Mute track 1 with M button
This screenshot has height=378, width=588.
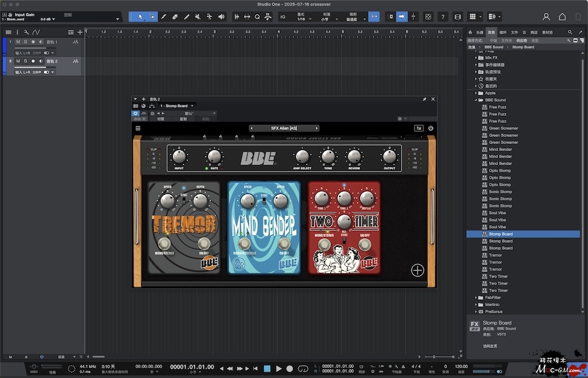pyautogui.click(x=18, y=42)
